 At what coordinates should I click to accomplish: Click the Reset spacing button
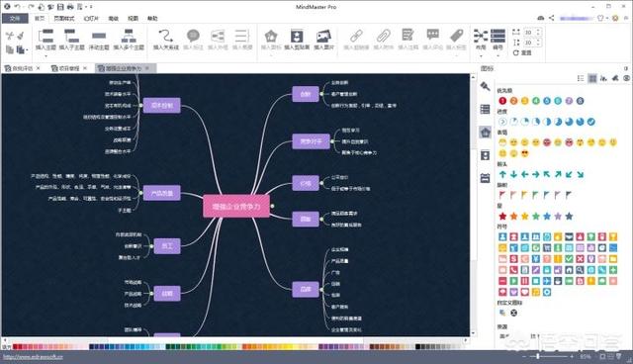point(522,52)
